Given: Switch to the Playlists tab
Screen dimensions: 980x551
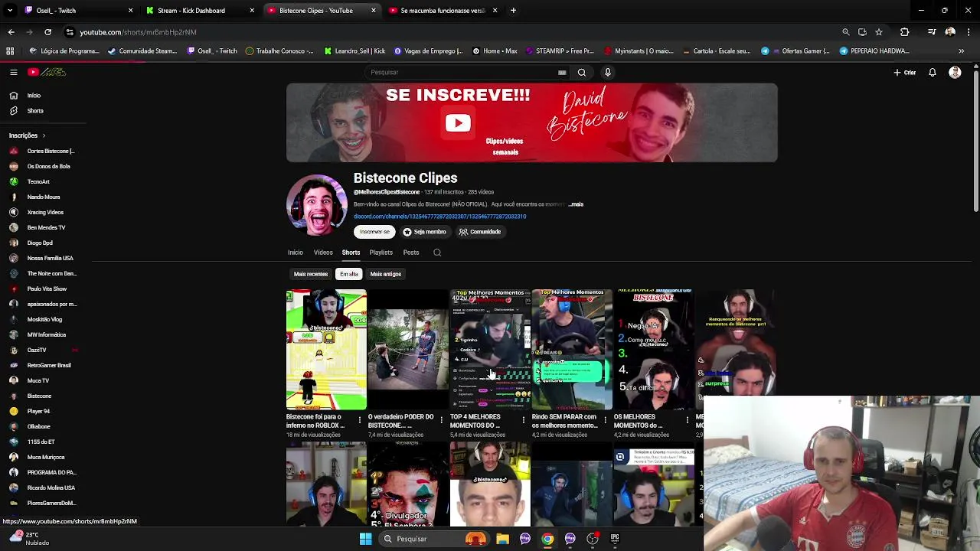Looking at the screenshot, I should pyautogui.click(x=381, y=253).
